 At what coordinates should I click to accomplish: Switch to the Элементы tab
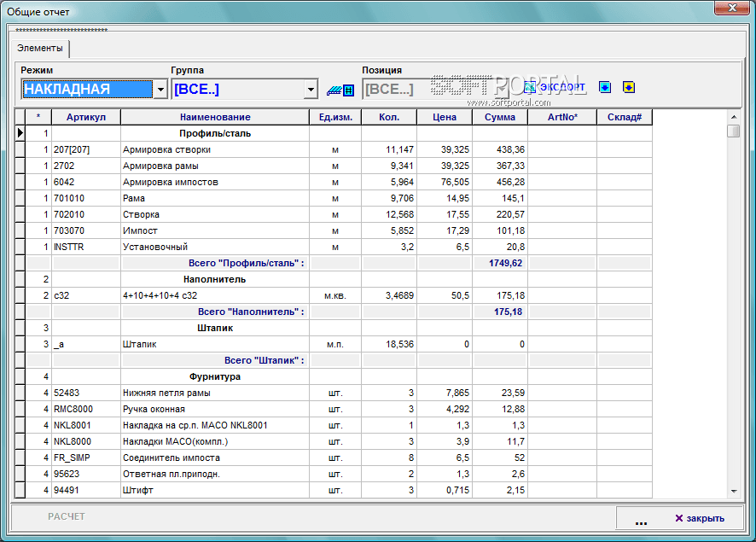point(40,49)
